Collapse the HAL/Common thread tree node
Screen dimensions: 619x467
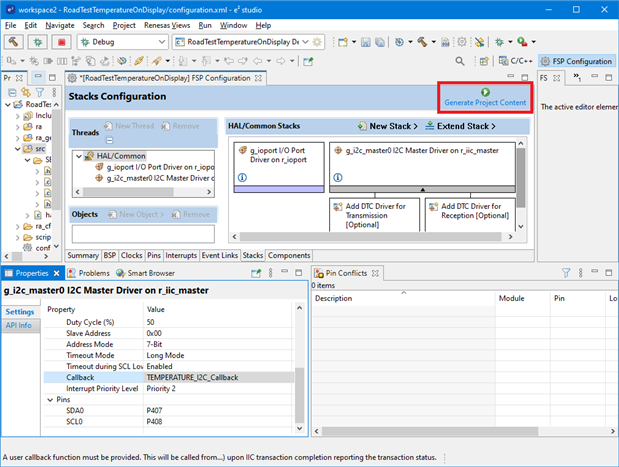[x=80, y=156]
